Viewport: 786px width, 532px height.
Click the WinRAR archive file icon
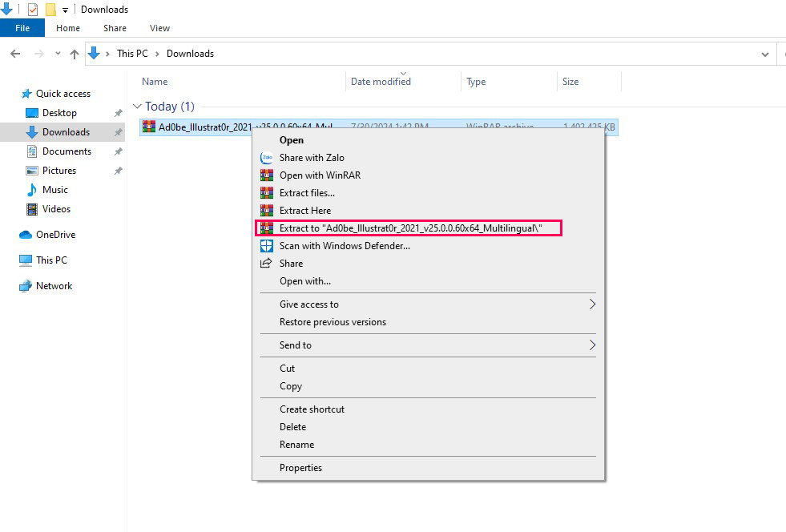[149, 127]
